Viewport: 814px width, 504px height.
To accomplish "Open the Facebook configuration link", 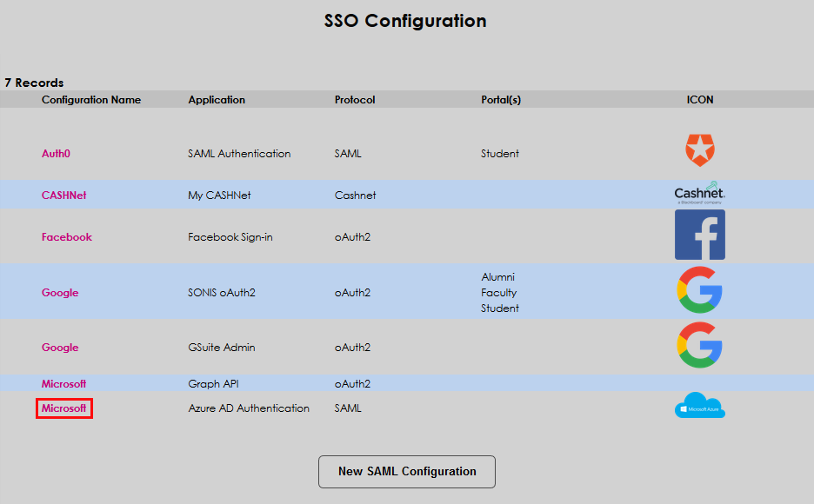I will click(x=66, y=237).
